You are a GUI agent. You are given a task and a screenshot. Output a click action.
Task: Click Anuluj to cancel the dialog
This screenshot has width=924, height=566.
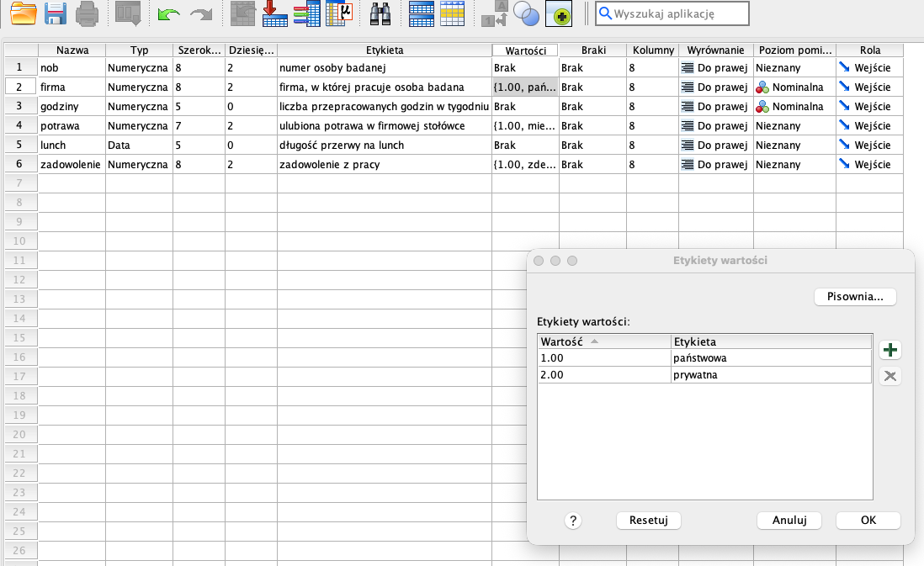point(789,521)
